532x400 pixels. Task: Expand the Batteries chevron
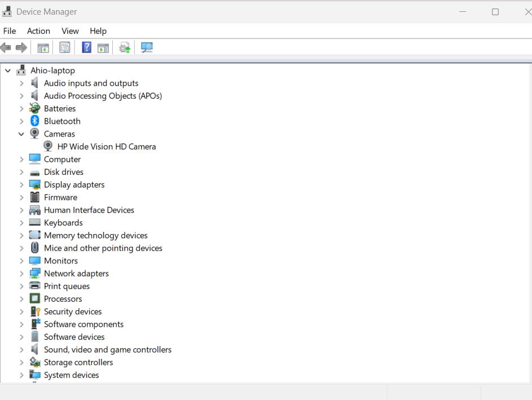click(21, 108)
